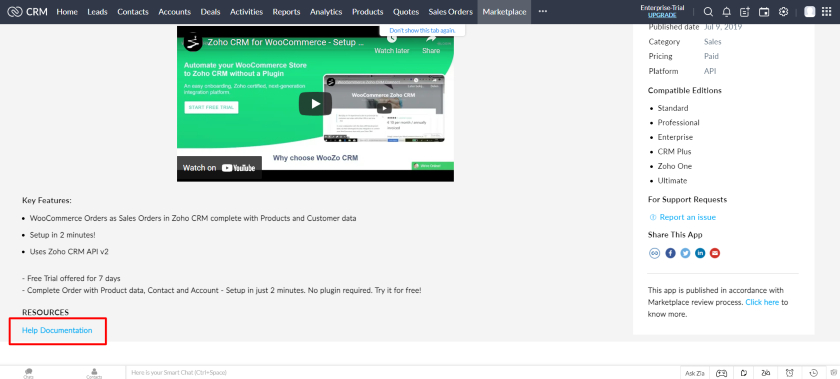Share this app on Facebook
Image resolution: width=840 pixels, height=379 pixels.
tap(670, 253)
